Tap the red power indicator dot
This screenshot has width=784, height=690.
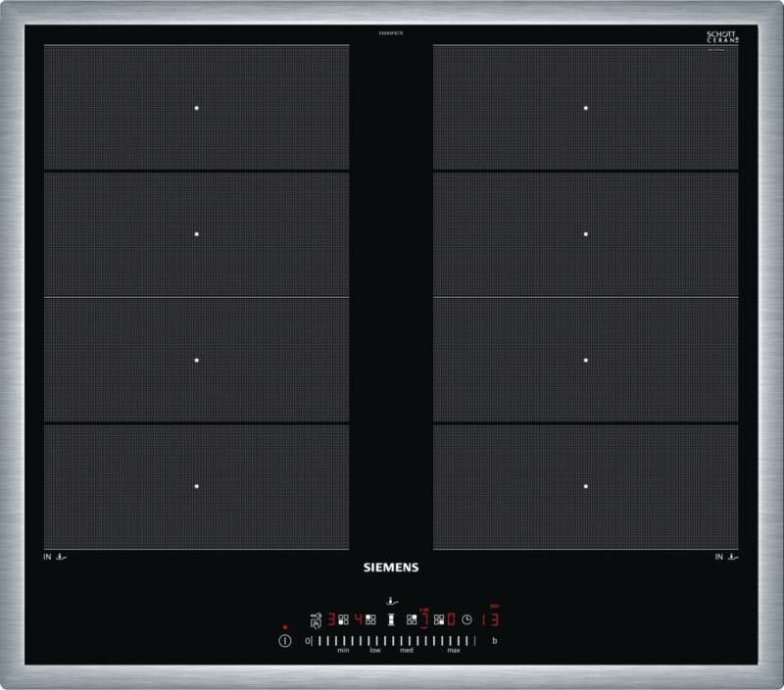[x=284, y=626]
